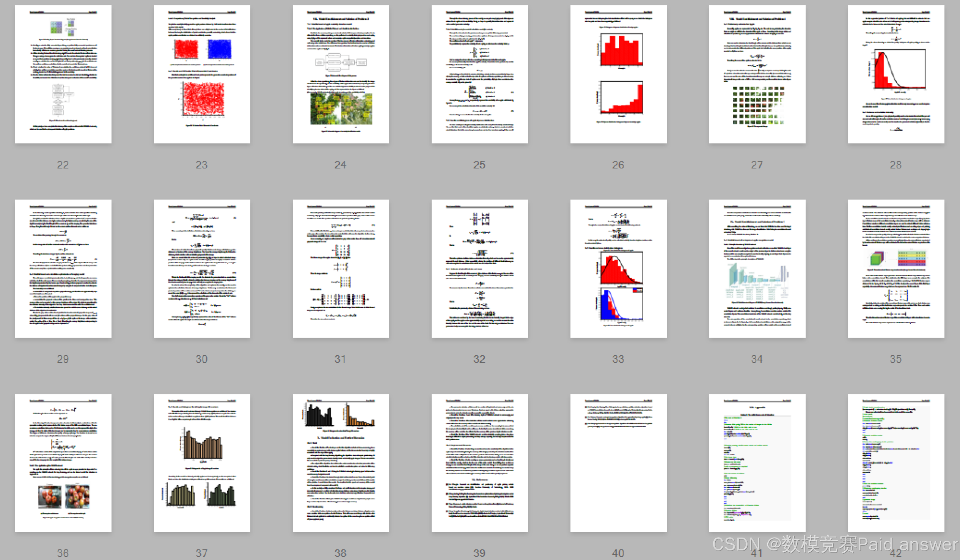Open page 22 thumbnail
This screenshot has height=560, width=960.
click(x=63, y=74)
